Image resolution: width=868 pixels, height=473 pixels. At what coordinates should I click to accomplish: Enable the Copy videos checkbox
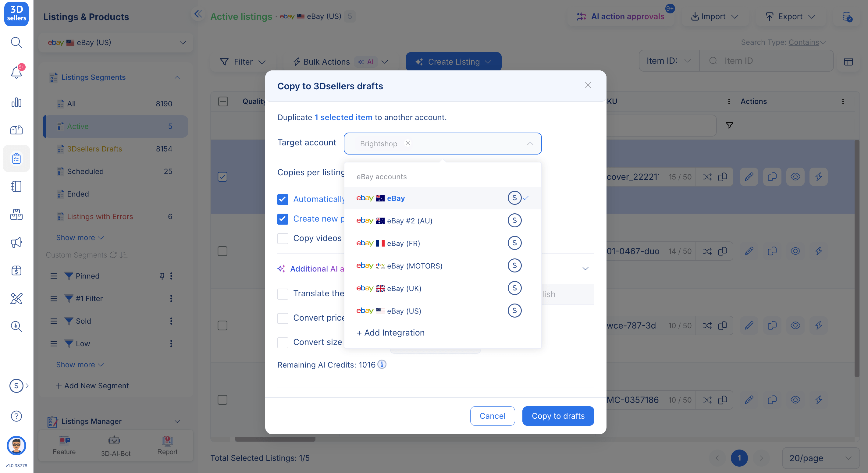pyautogui.click(x=283, y=239)
